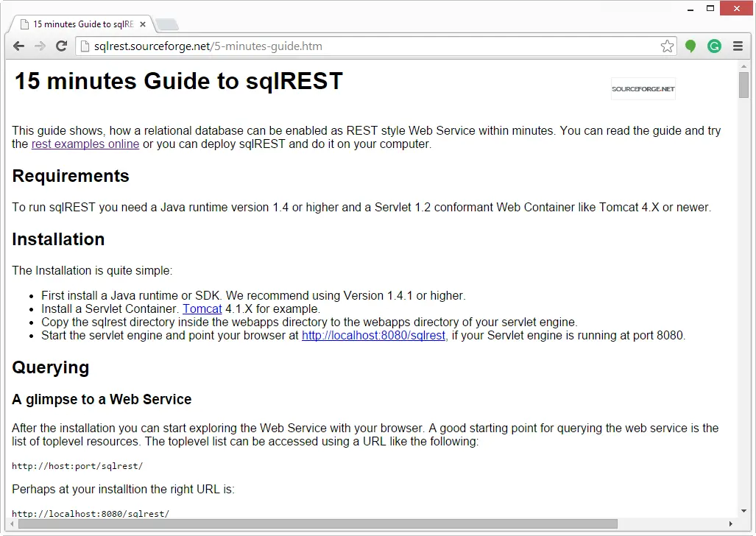Open the Grammarly extension icon
The image size is (756, 536).
[714, 46]
